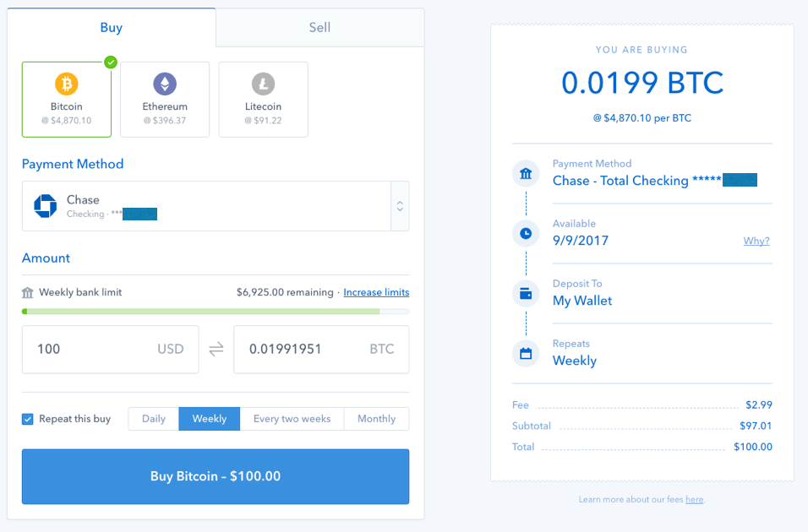Open the Increase limits link
Viewport: 808px width, 532px height.
tap(376, 292)
